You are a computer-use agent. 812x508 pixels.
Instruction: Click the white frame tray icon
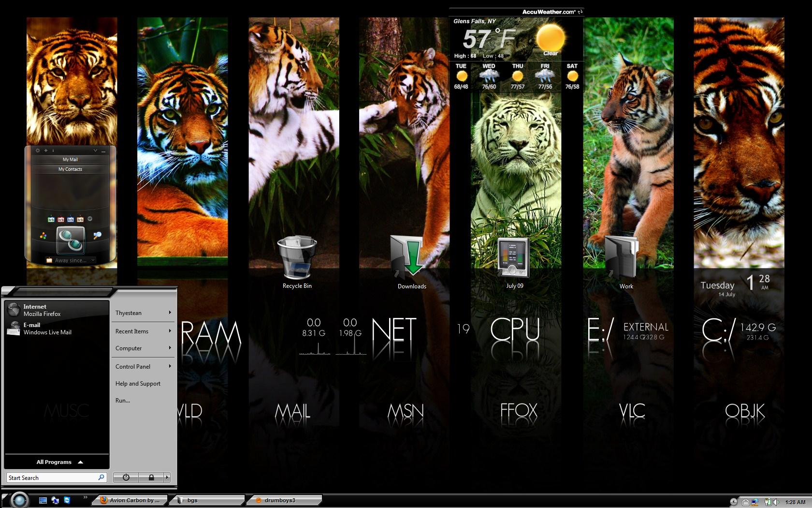click(745, 502)
